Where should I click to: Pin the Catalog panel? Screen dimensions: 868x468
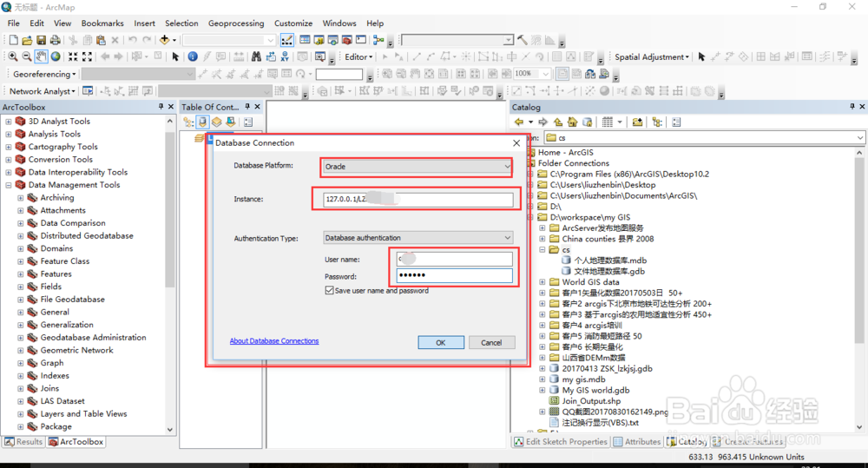[x=852, y=106]
